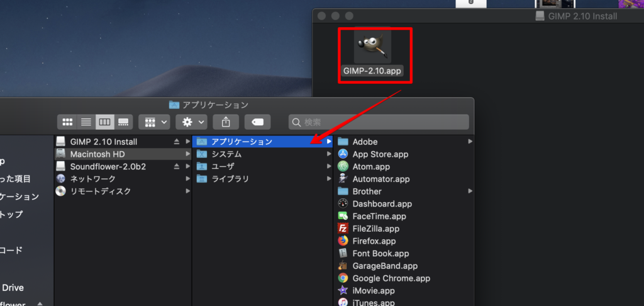Click the GarageBand.app file name
Viewport: 644px width, 306px height.
pyautogui.click(x=385, y=266)
